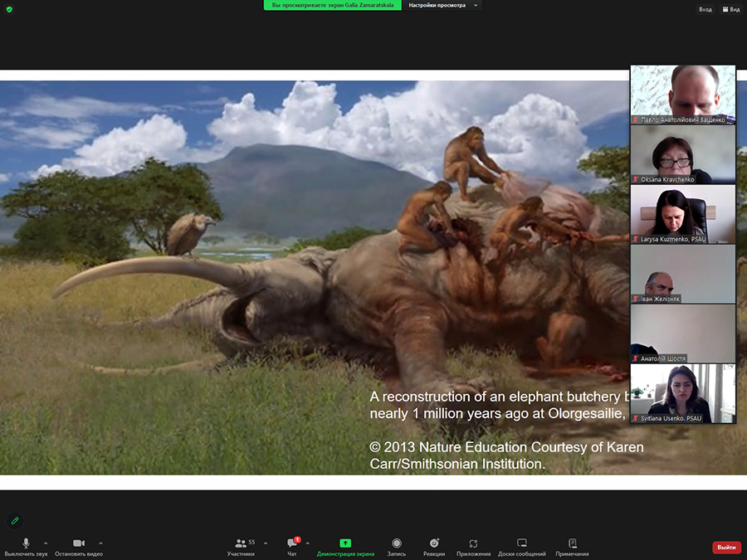The height and width of the screenshot is (560, 747).
Task: Click muted mic icon beside Larysa Kuzmenko
Action: [x=636, y=239]
